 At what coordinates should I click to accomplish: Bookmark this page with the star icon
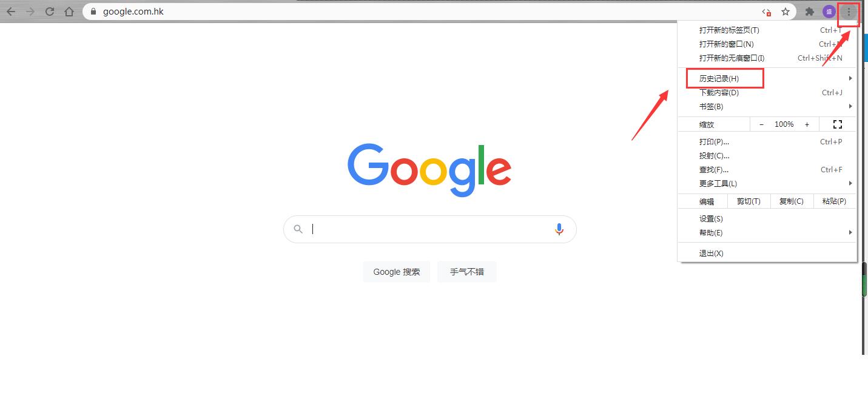[786, 12]
